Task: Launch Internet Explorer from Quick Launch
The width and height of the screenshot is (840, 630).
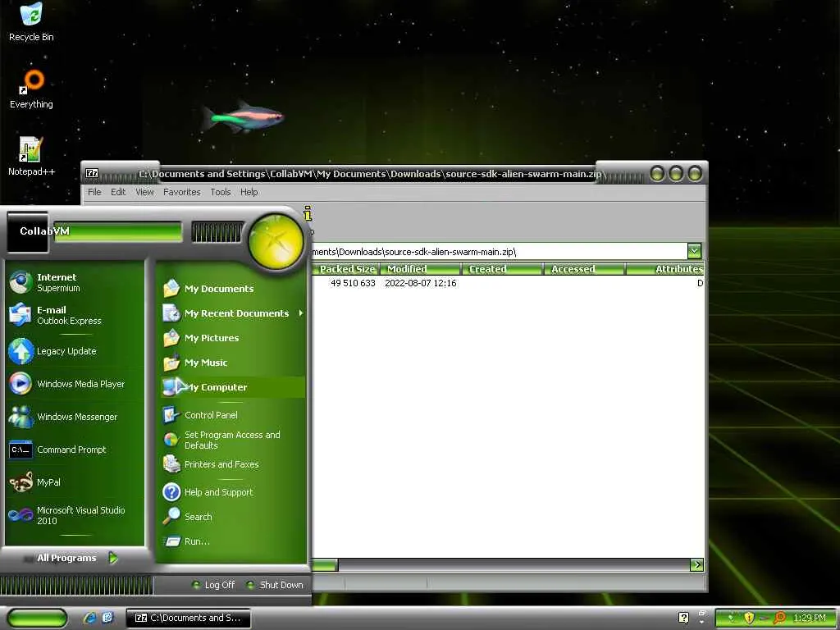Action: [x=90, y=618]
